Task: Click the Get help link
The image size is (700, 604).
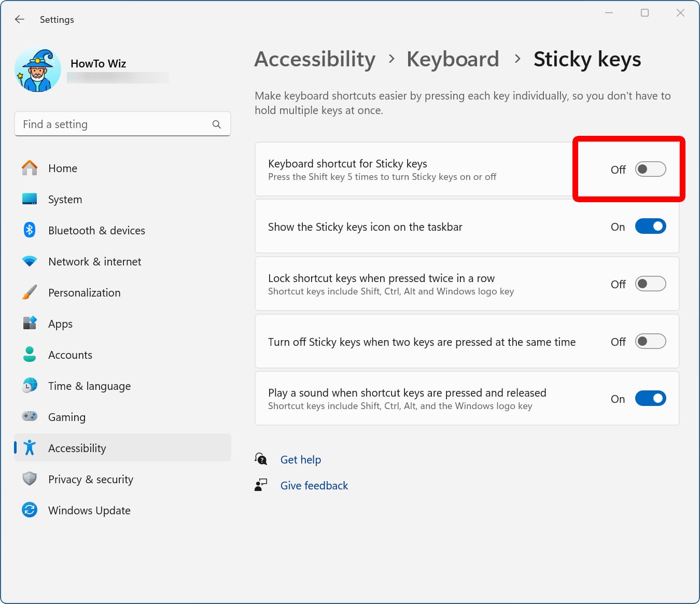Action: (301, 459)
